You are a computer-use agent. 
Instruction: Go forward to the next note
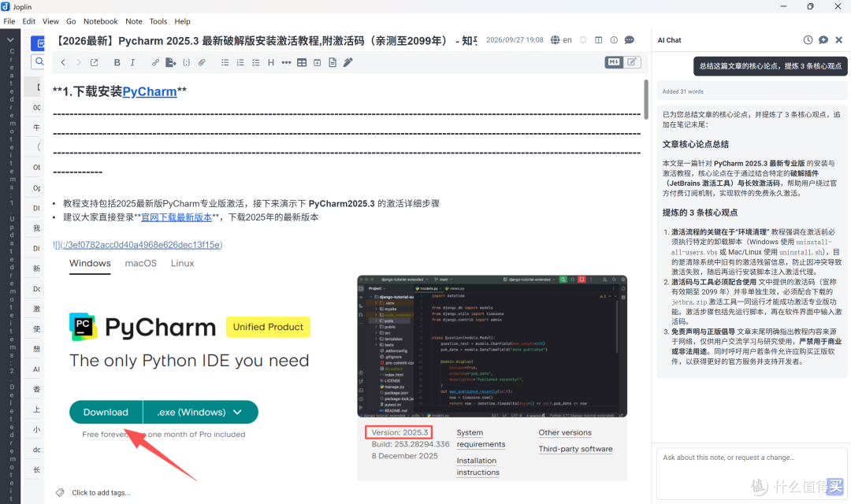click(x=78, y=62)
